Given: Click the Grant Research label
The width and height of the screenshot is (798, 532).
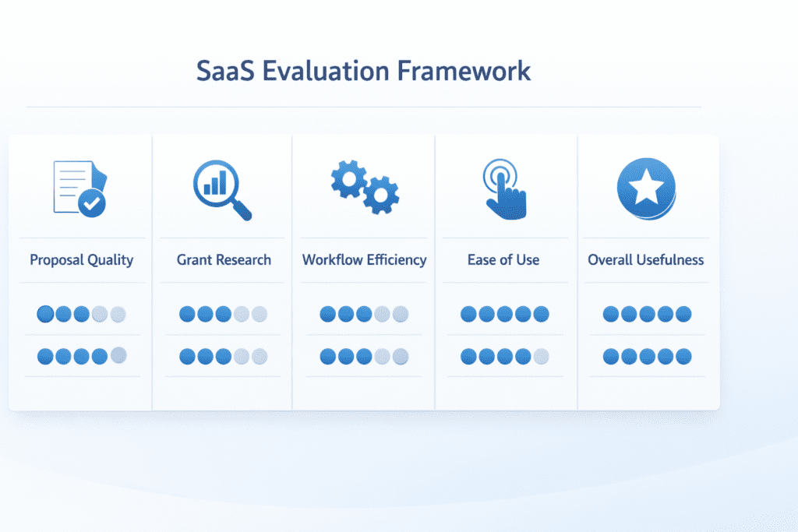Looking at the screenshot, I should [224, 260].
